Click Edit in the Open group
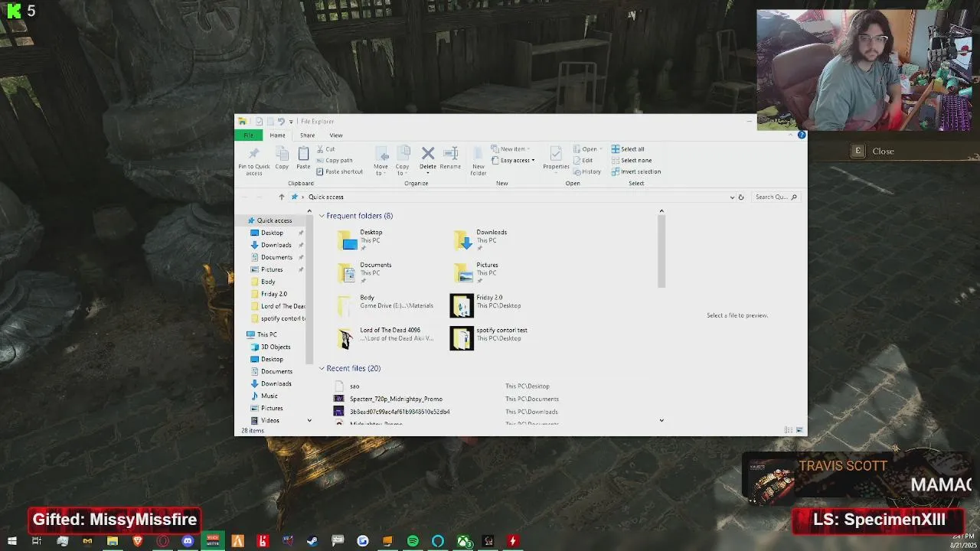This screenshot has width=980, height=551. 583,161
